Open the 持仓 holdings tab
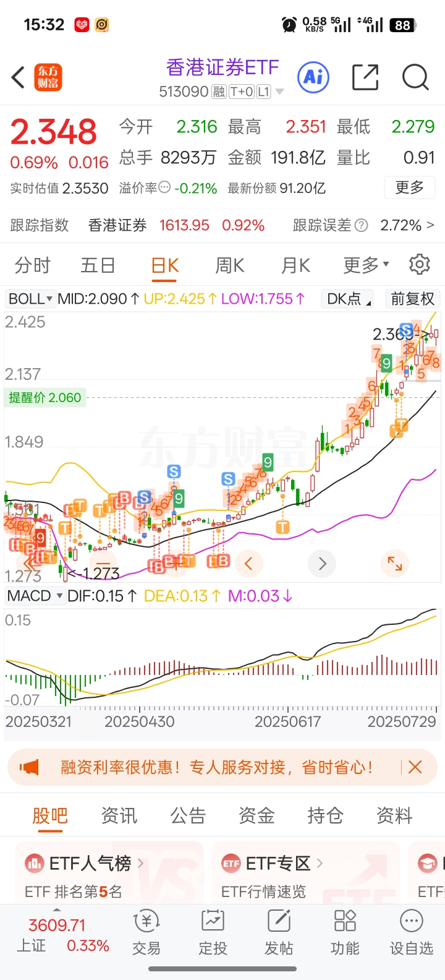This screenshot has height=980, width=445. tap(325, 816)
